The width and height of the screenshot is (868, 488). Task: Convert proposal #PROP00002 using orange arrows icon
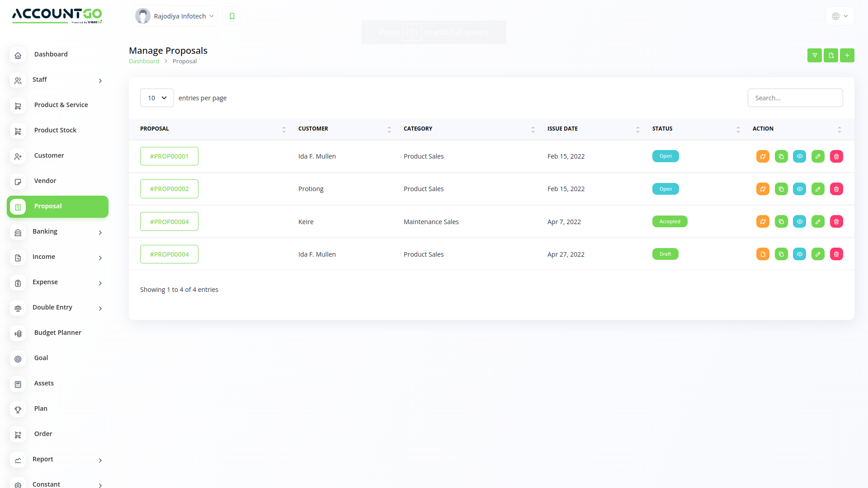(x=763, y=189)
